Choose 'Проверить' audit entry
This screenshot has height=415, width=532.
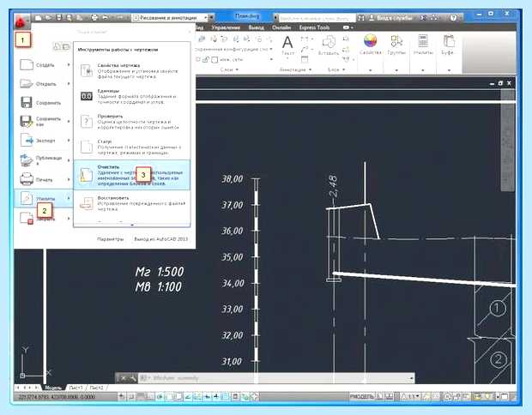point(131,122)
